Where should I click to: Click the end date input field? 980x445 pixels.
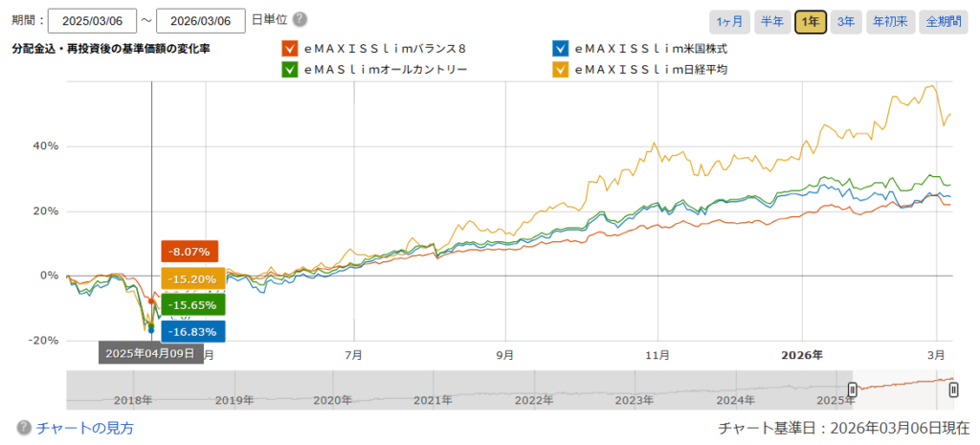click(x=200, y=21)
